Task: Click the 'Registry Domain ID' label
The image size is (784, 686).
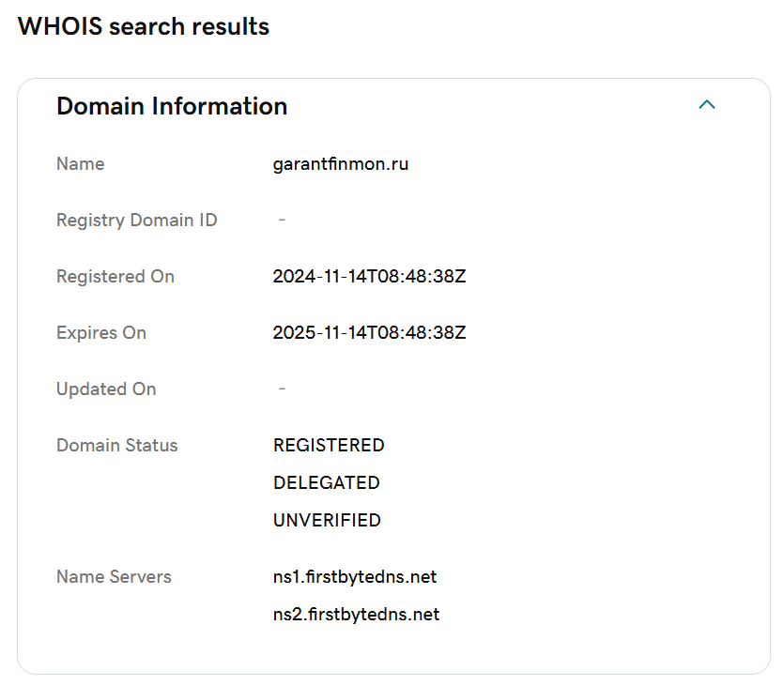Action: tap(136, 221)
